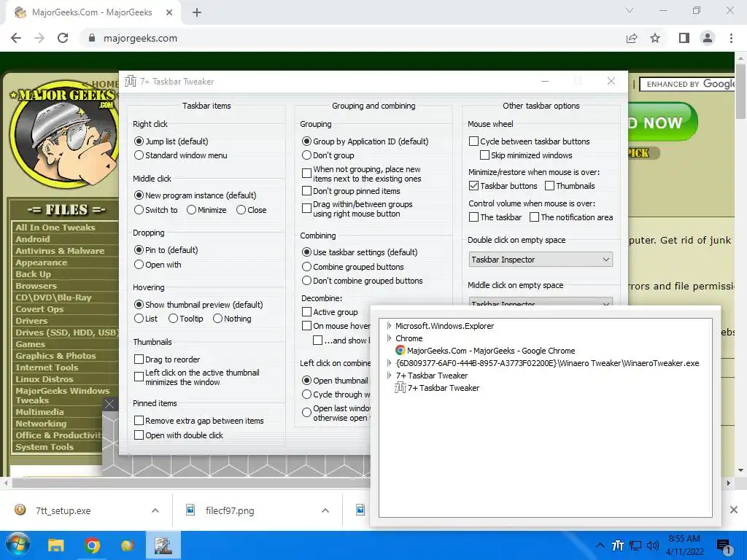Image resolution: width=747 pixels, height=560 pixels.
Task: Bookmark this page with the star icon
Action: point(655,38)
